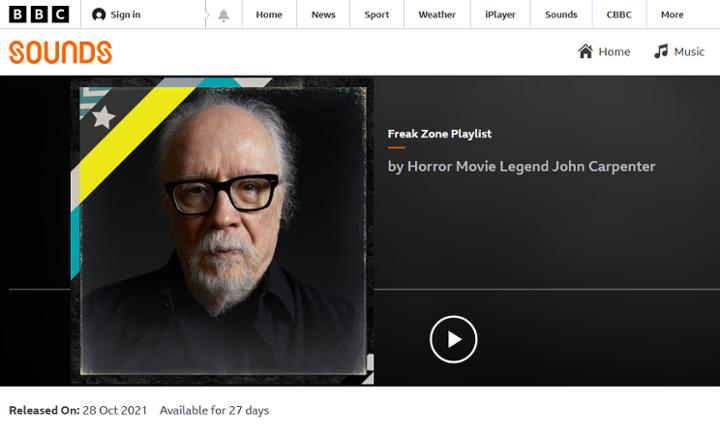Viewport: 720px width, 437px height.
Task: Click the Sign in account icon
Action: (x=98, y=15)
